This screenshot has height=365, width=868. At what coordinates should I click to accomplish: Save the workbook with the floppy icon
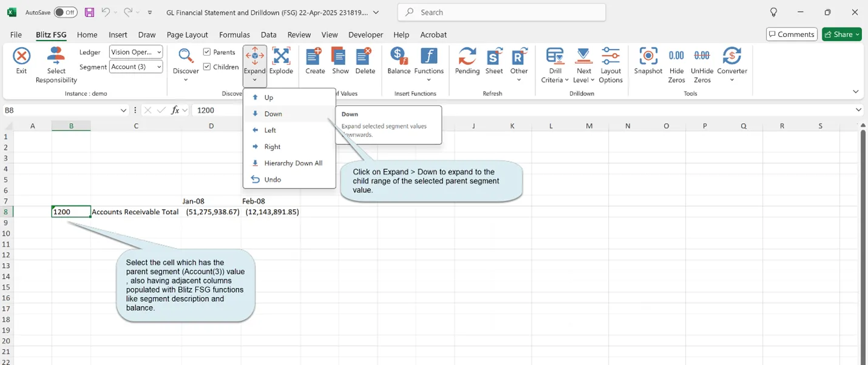tap(89, 12)
